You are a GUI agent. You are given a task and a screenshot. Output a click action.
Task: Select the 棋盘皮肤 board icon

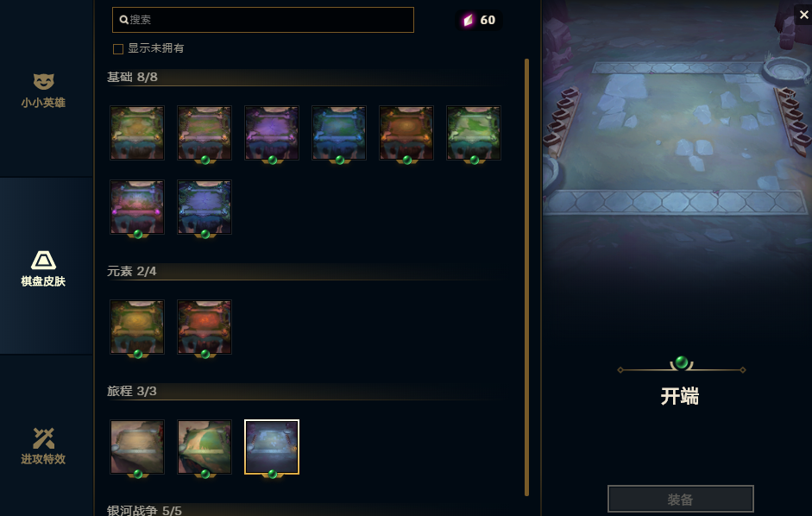(43, 260)
